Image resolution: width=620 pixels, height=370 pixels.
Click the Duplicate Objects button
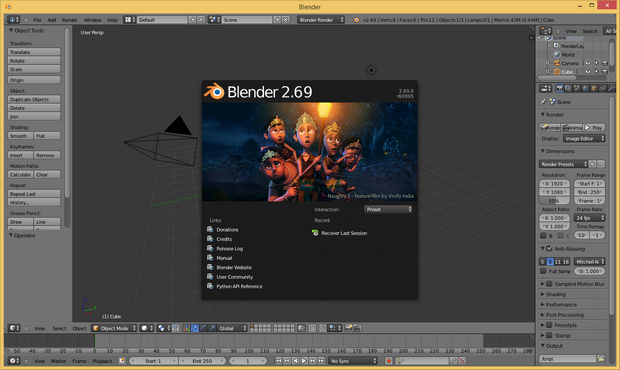click(x=34, y=99)
